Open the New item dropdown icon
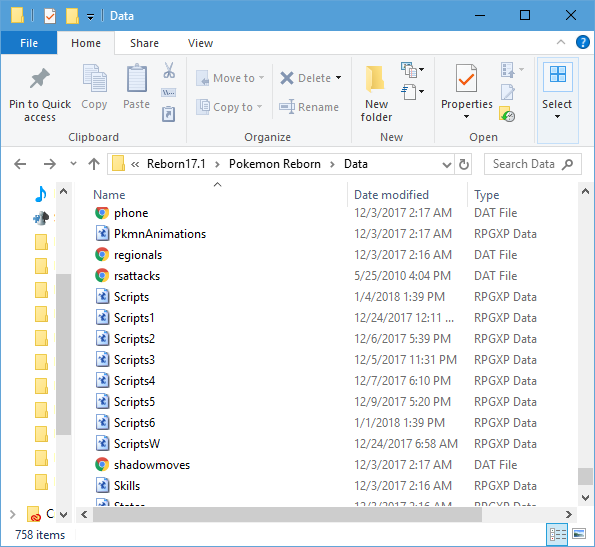Viewport: 595px width, 547px height. (x=412, y=70)
